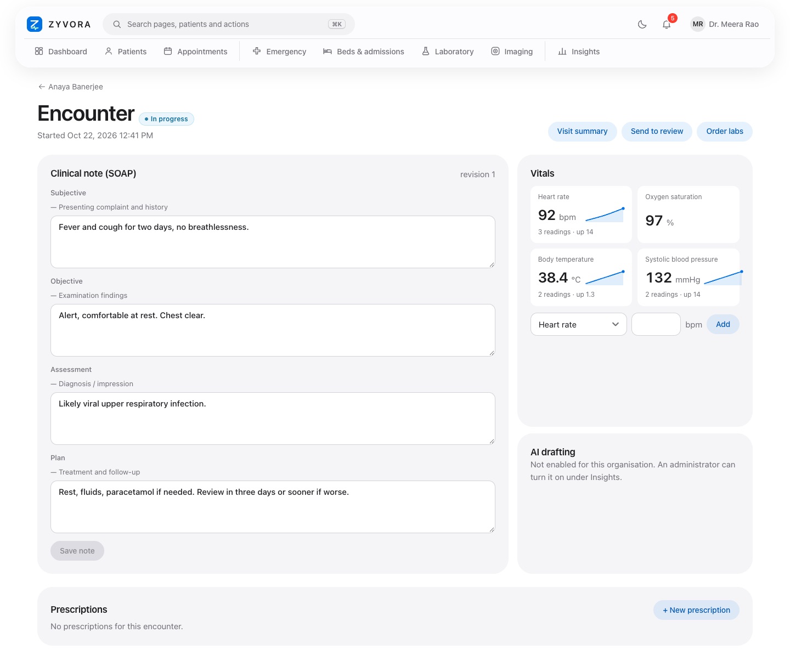This screenshot has width=790, height=672.
Task: Focus the search pages, patients and actions field
Action: (229, 24)
